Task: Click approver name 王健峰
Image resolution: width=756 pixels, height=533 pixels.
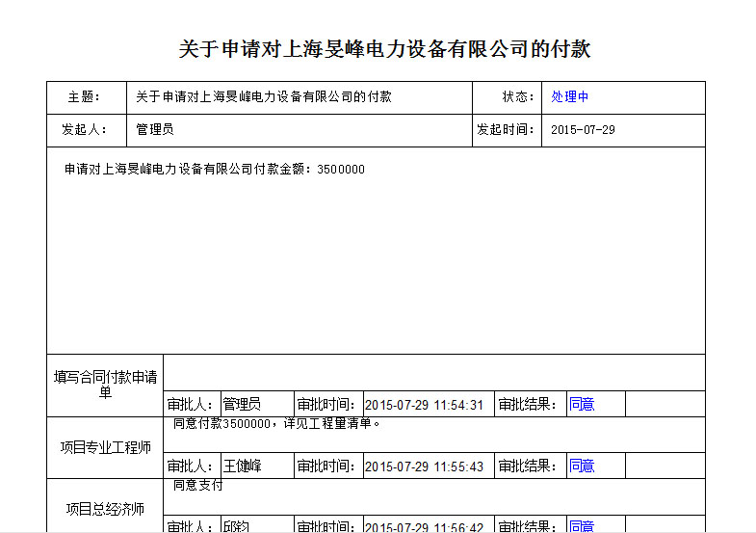Action: click(242, 466)
